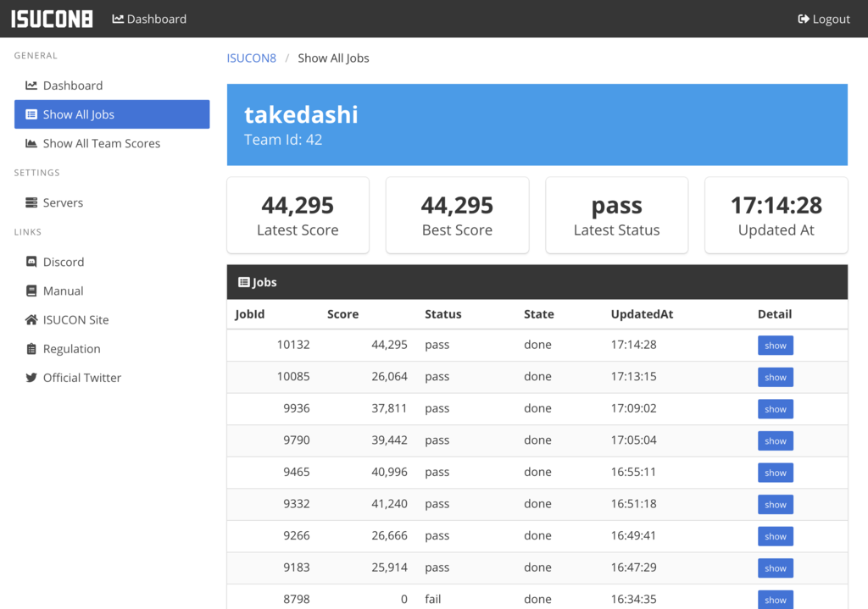Screen dimensions: 868x609
Task: Show details for job 9790
Action: tap(775, 440)
